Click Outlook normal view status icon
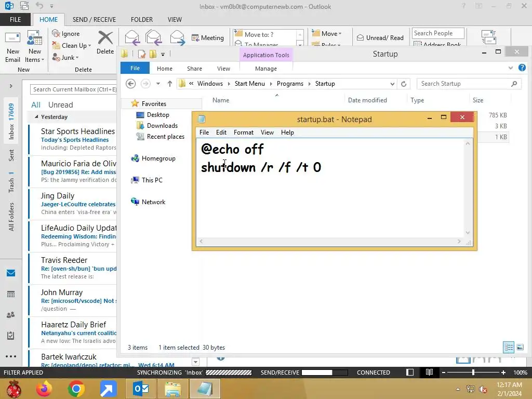The image size is (532, 399). coord(410,372)
